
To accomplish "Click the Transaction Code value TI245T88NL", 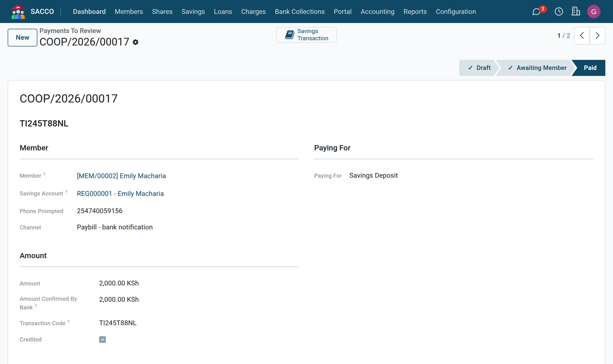I will [x=118, y=323].
